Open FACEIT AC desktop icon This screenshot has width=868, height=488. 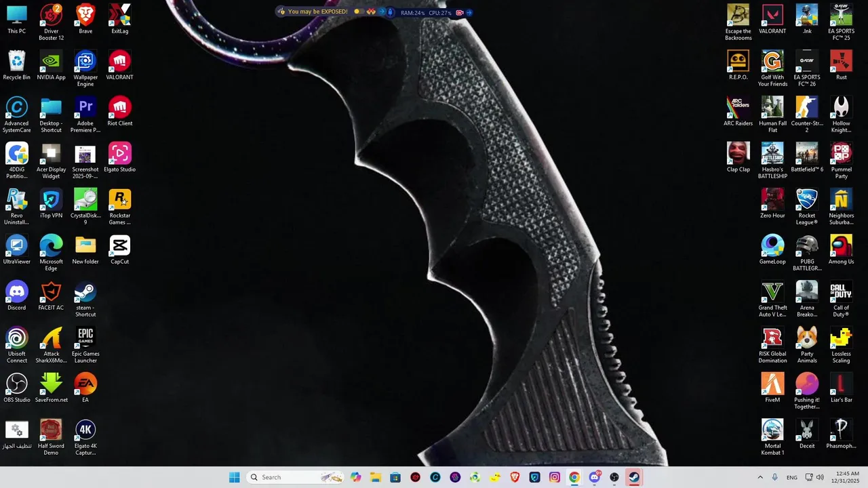(x=51, y=296)
